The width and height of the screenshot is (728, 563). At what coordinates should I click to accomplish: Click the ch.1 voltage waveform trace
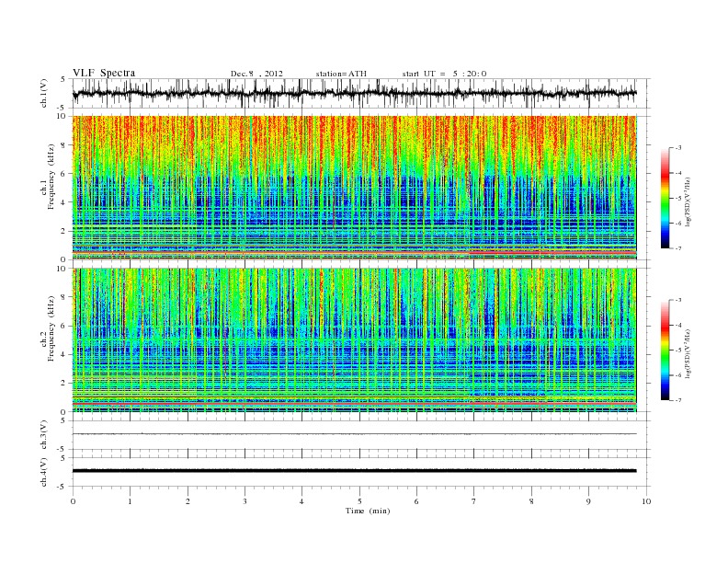click(x=355, y=93)
